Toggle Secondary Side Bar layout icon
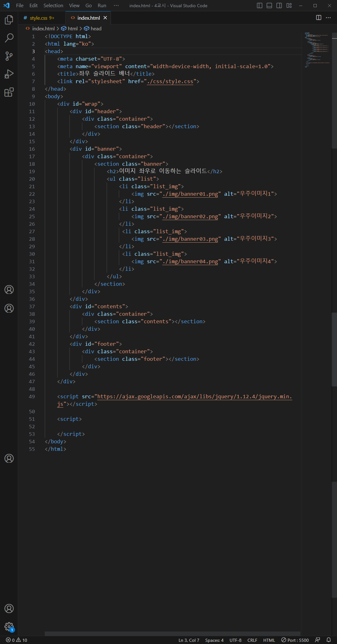Screen dimensions: 337x644 pyautogui.click(x=279, y=6)
